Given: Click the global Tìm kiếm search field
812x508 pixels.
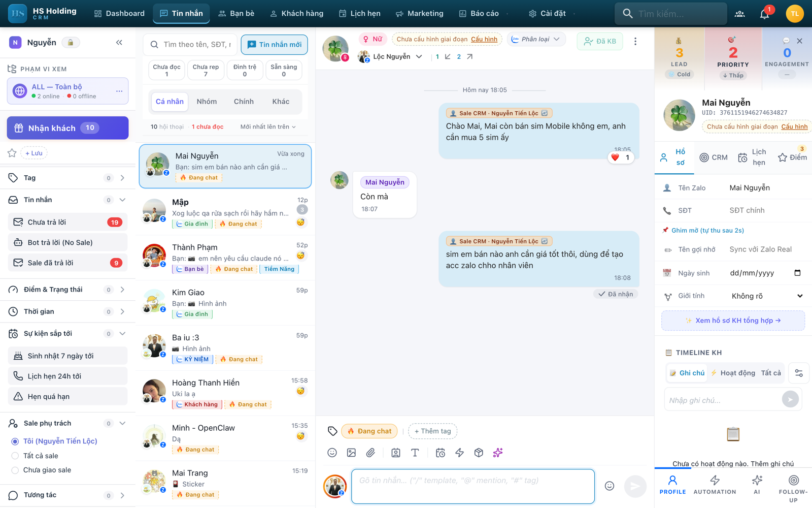Looking at the screenshot, I should pyautogui.click(x=671, y=14).
